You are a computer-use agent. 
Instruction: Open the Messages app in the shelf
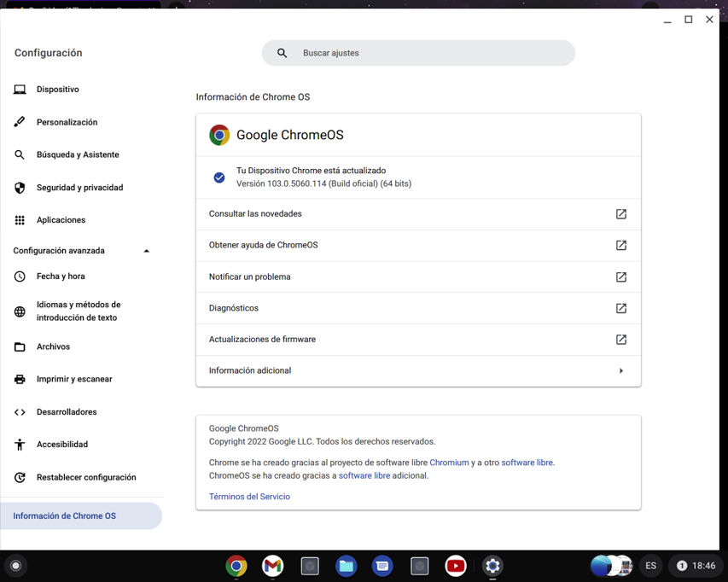click(x=382, y=566)
